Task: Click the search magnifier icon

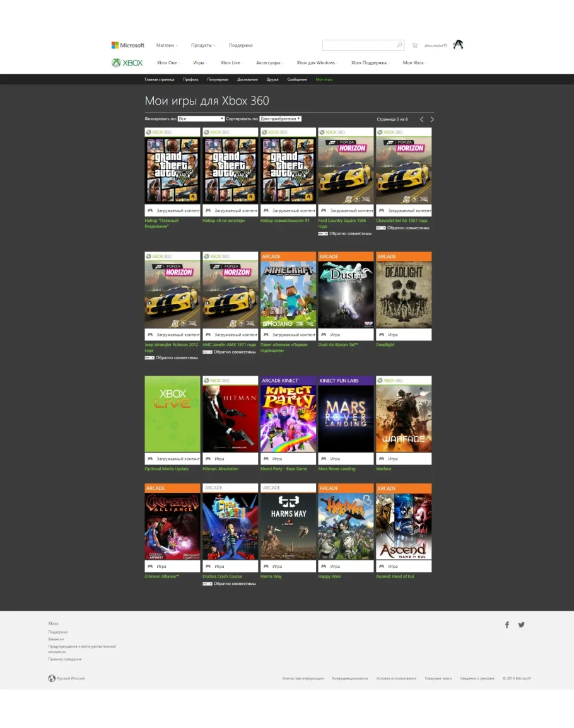Action: 399,45
